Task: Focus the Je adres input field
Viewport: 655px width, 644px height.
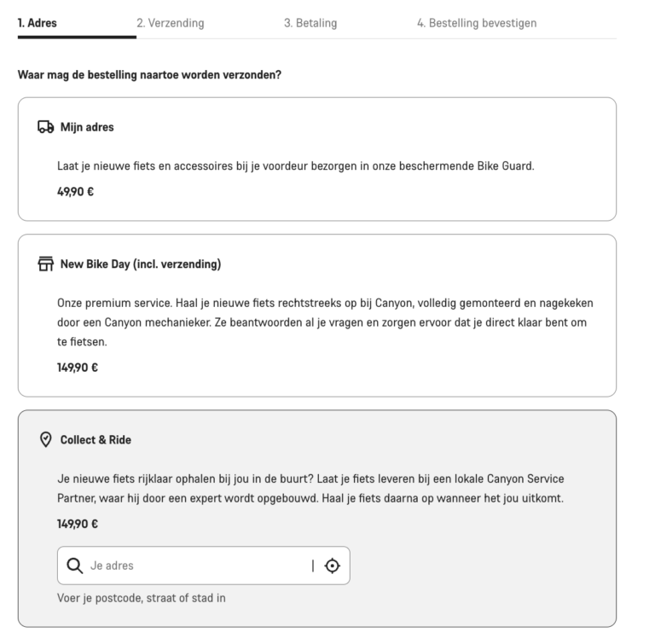Action: point(196,566)
